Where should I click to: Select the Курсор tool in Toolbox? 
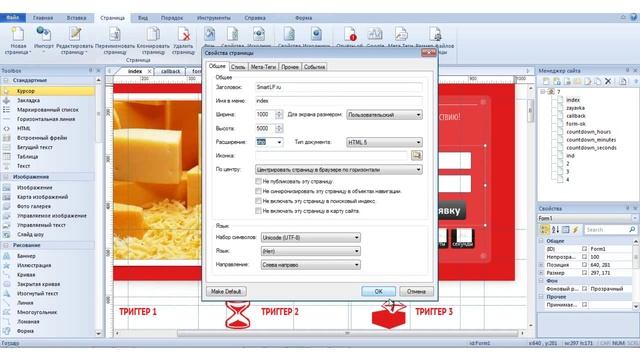(48, 91)
